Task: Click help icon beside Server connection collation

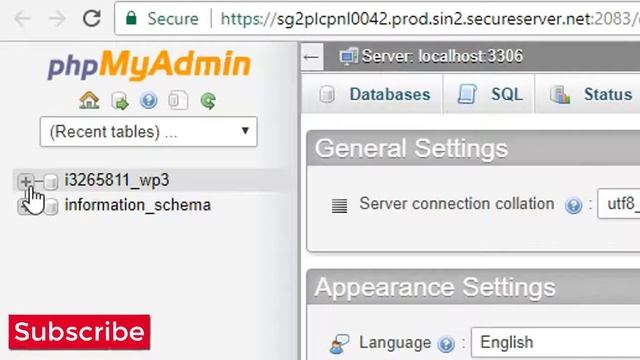Action: (573, 205)
